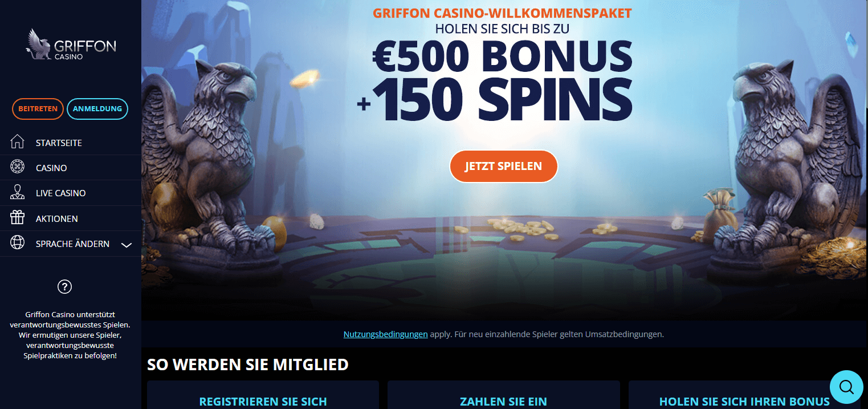The height and width of the screenshot is (409, 868).
Task: Click the Griffon Casino logo
Action: (71, 46)
